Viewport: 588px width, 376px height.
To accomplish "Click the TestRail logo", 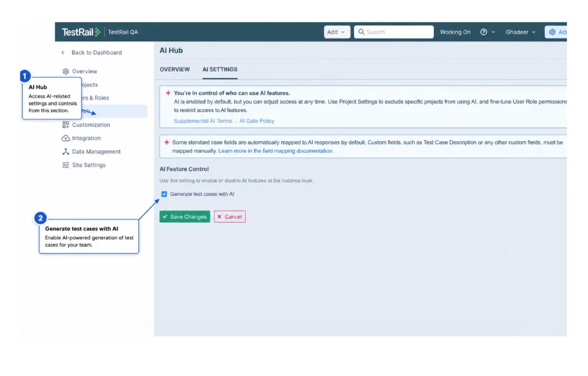I will 81,32.
